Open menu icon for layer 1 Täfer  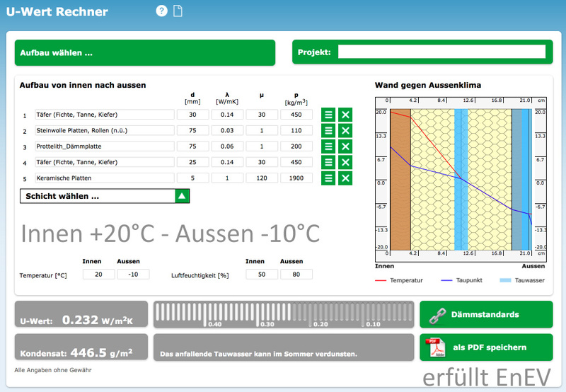click(x=328, y=115)
